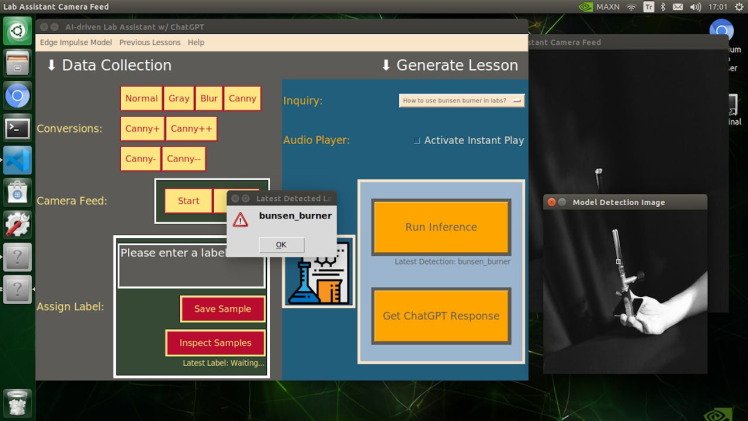Image resolution: width=748 pixels, height=421 pixels.
Task: Apply the Canny conversion
Action: pos(242,98)
